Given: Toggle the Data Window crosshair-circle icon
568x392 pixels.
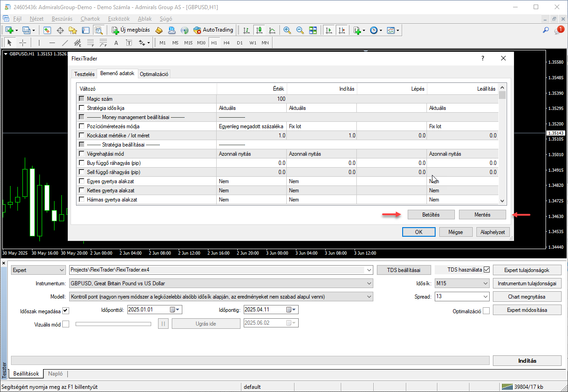Looking at the screenshot, I should pos(60,30).
